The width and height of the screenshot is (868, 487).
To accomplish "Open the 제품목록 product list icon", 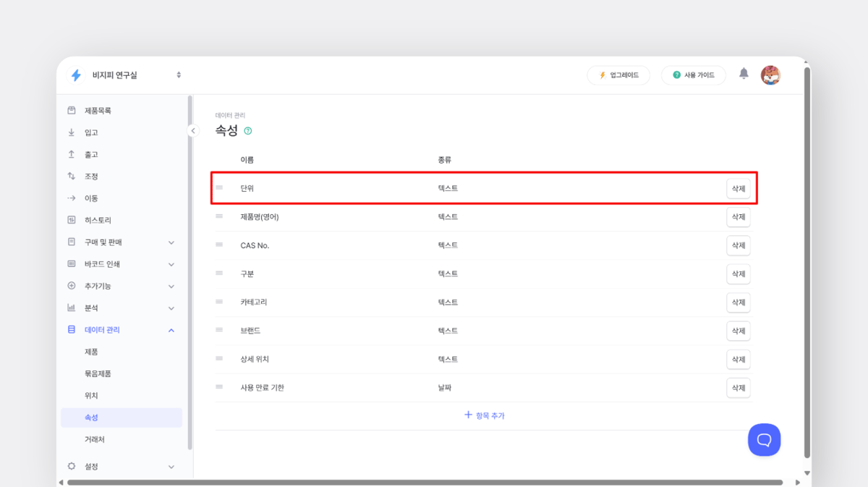I will click(72, 110).
